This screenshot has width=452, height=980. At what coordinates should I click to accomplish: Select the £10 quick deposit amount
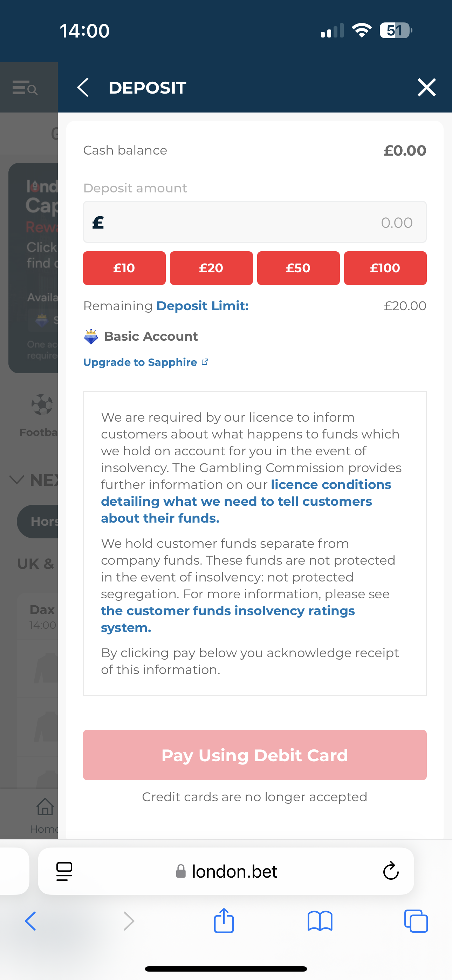point(124,268)
